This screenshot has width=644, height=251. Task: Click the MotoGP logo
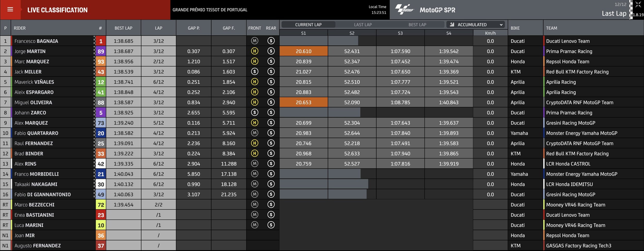(405, 10)
